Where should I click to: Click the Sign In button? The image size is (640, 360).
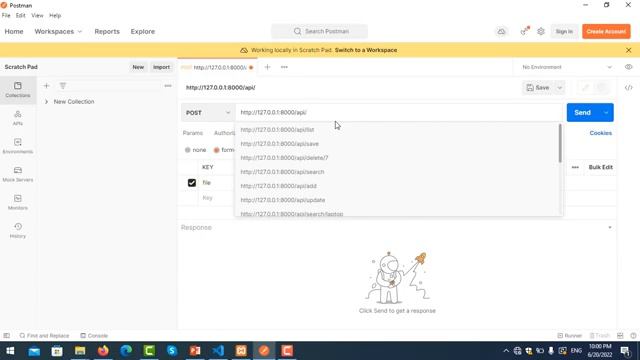click(x=564, y=31)
